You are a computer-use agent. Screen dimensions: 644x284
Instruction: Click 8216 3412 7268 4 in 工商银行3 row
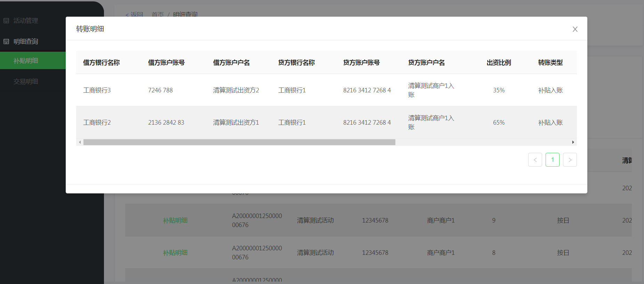point(367,90)
